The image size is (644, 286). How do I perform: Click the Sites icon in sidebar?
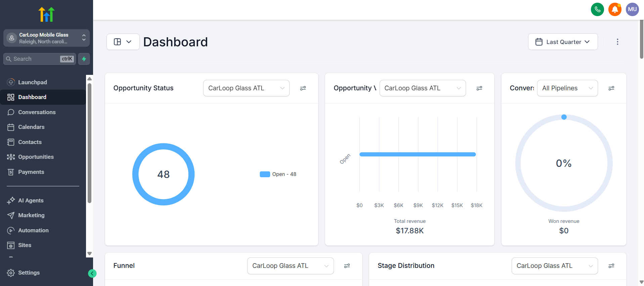(11, 245)
